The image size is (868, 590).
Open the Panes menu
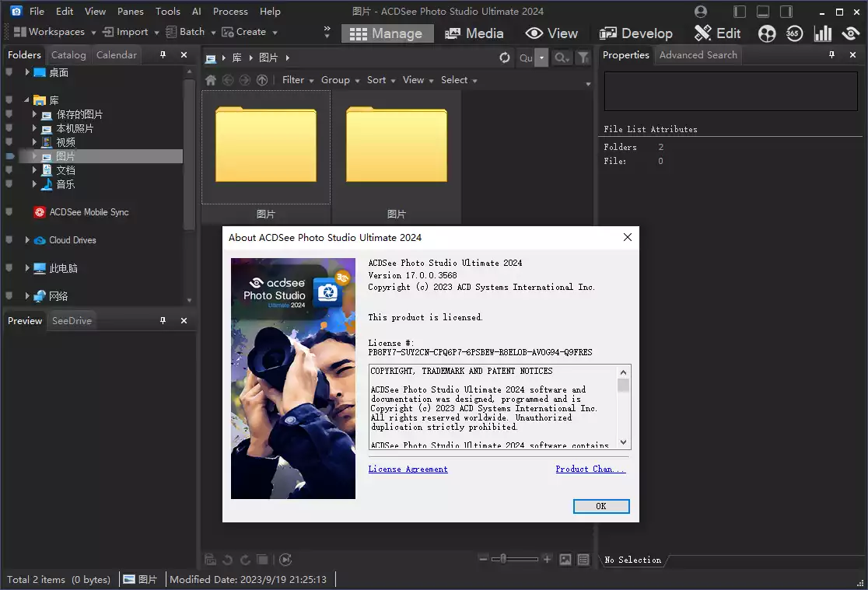point(130,11)
